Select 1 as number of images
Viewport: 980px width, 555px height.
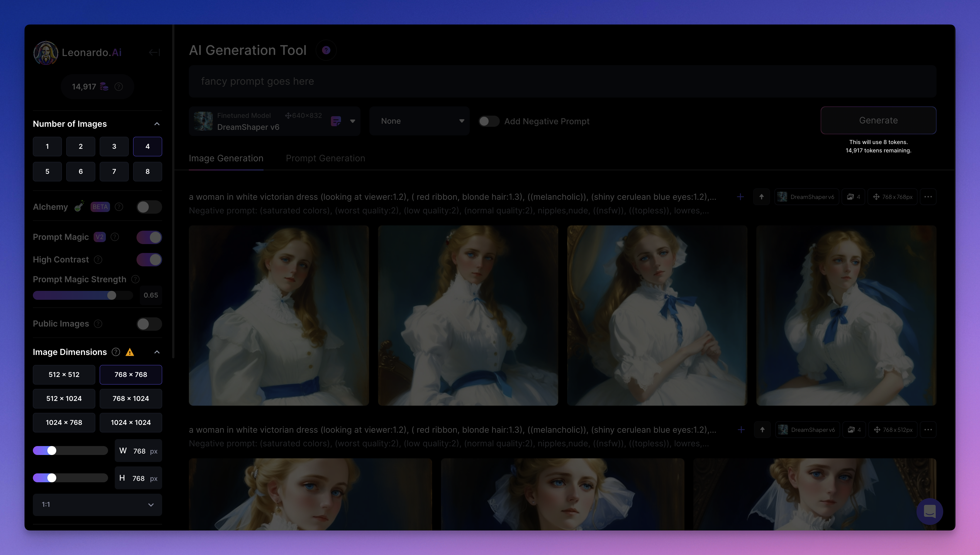47,146
